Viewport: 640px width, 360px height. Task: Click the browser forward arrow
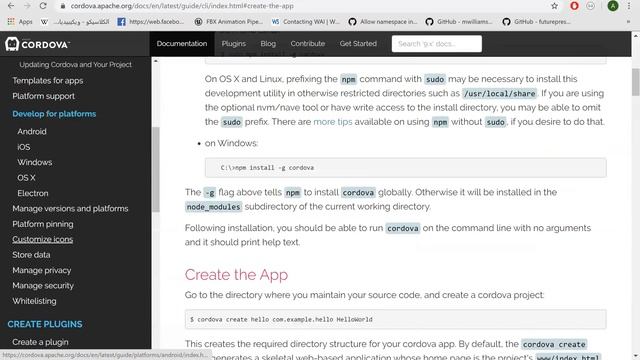tap(27, 6)
